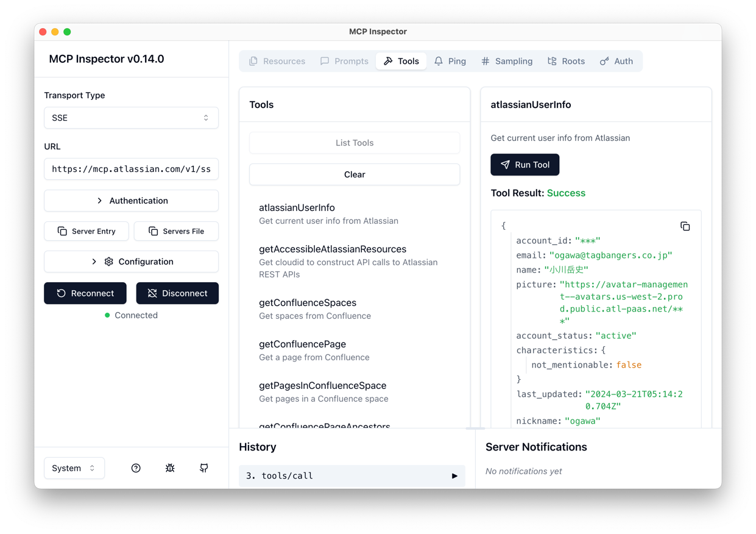Click the 3. tools/call history row
Screen dimensions: 756x534
pyautogui.click(x=352, y=476)
